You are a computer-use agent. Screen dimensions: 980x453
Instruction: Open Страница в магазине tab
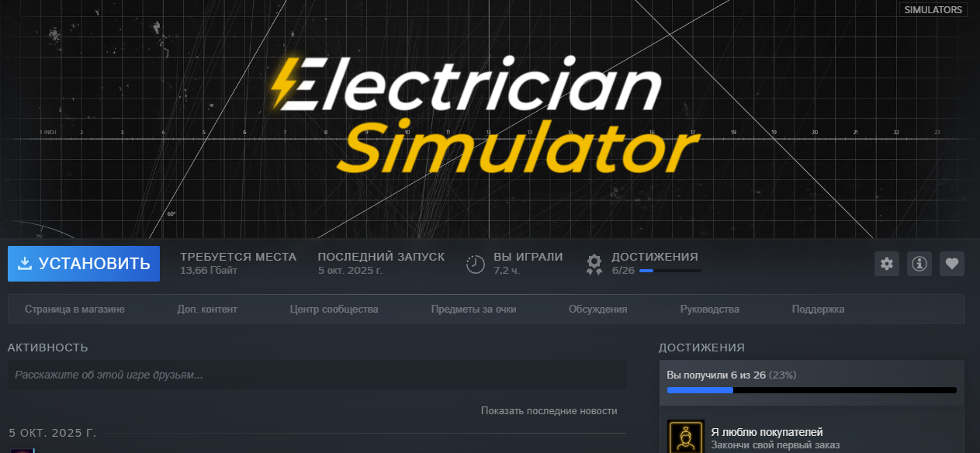pos(74,309)
